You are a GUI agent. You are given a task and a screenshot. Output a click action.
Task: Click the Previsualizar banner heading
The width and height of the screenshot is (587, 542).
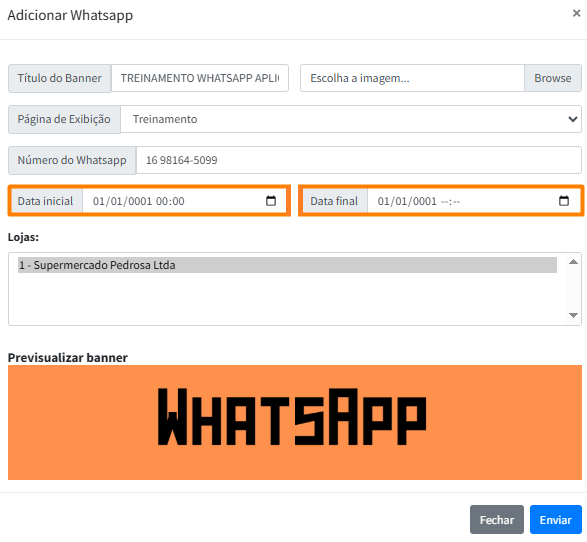68,357
